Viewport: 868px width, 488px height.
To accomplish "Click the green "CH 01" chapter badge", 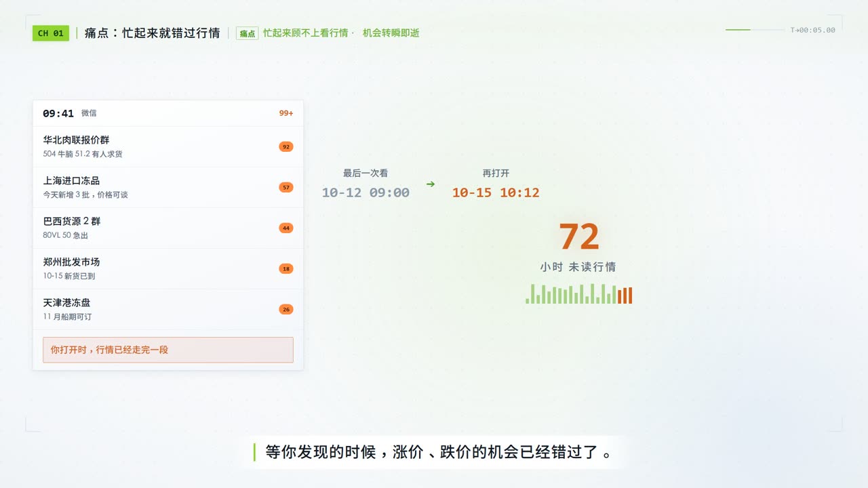I will [51, 33].
